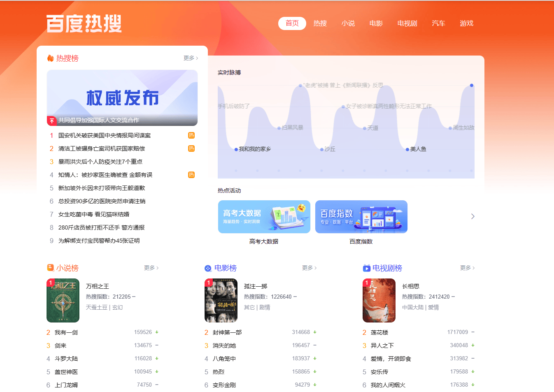Click the 美人鱼 chart point
554x392 pixels.
407,149
